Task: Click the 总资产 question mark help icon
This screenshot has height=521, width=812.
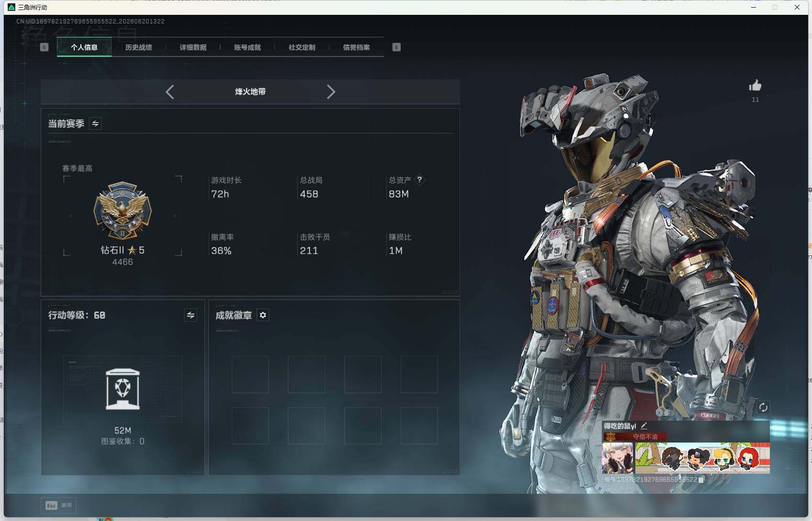Action: (x=419, y=180)
